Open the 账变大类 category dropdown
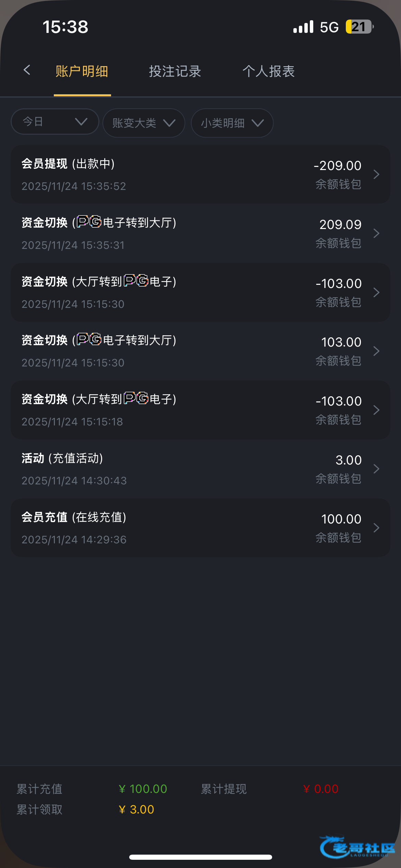 pos(144,123)
